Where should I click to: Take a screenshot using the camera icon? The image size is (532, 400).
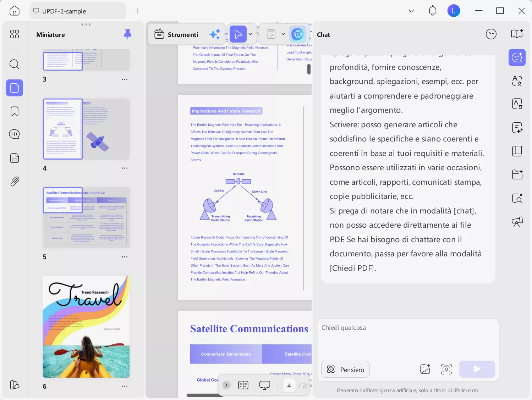click(x=446, y=369)
